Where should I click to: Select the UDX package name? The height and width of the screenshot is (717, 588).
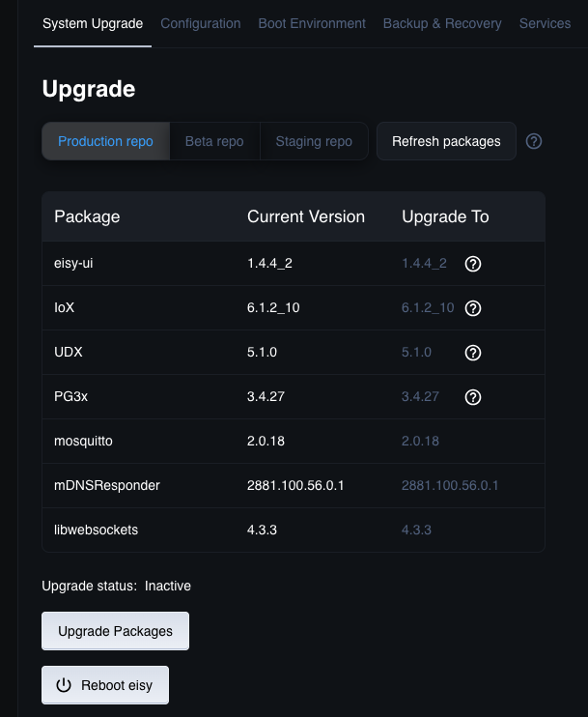click(x=69, y=352)
